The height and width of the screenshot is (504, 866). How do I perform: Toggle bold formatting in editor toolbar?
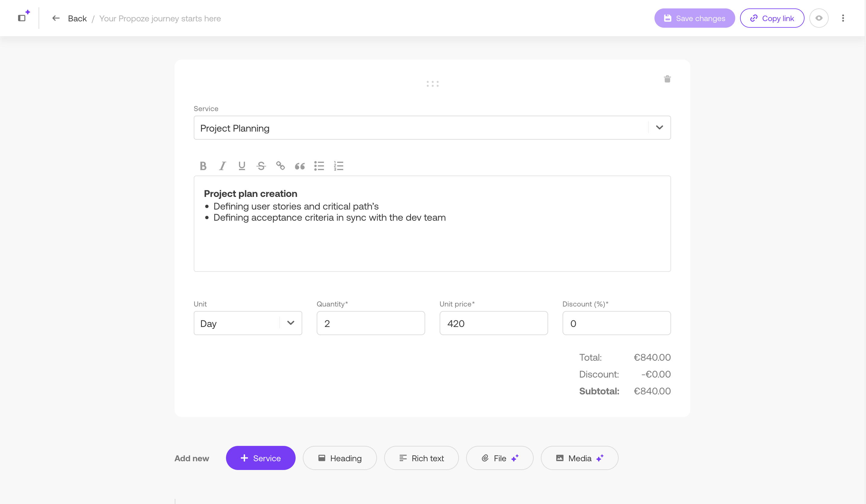pyautogui.click(x=203, y=166)
